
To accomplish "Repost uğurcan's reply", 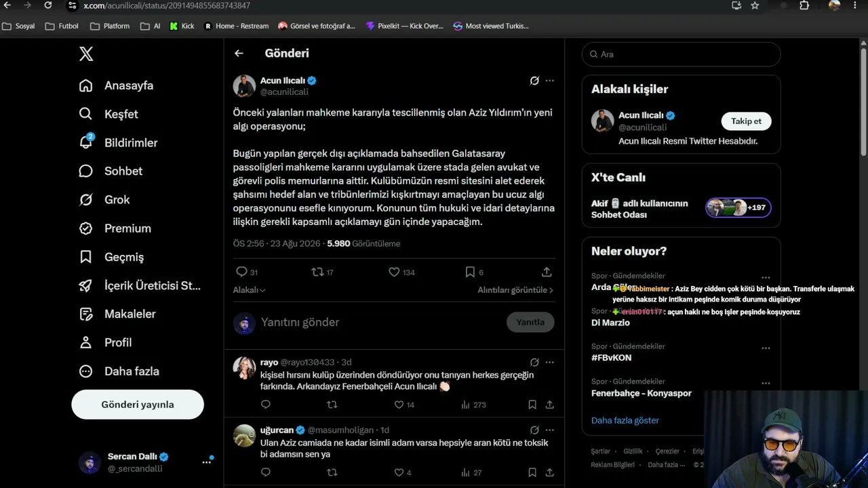I will [x=332, y=472].
